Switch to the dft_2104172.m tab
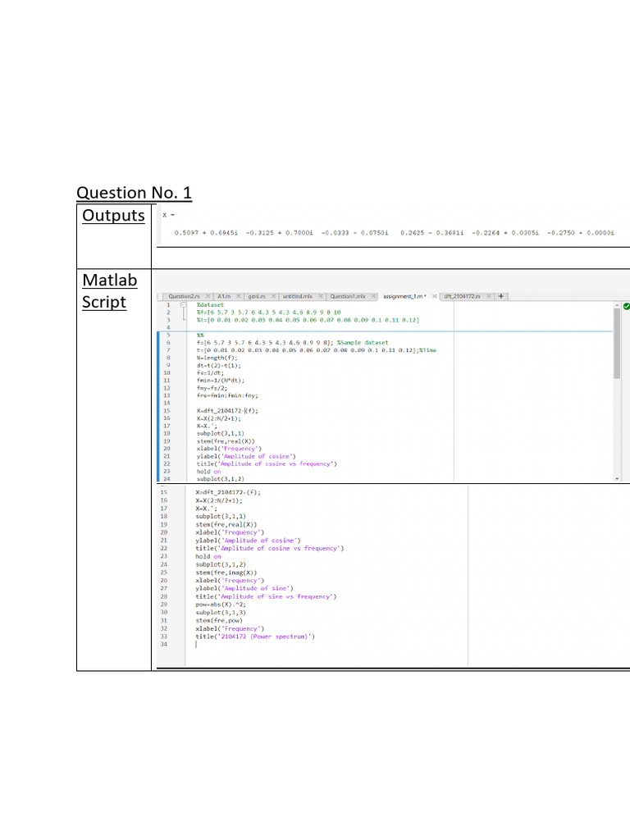This screenshot has height=840, width=630. tap(462, 296)
